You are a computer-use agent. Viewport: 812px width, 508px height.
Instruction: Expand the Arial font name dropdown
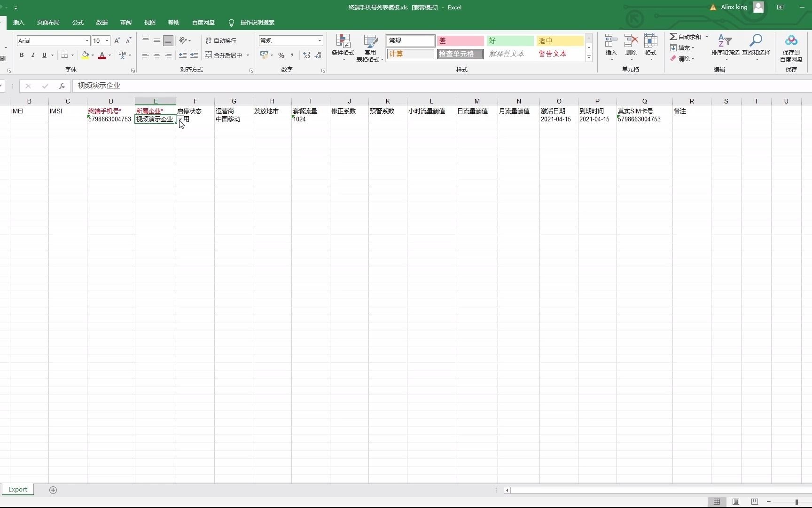pyautogui.click(x=87, y=41)
